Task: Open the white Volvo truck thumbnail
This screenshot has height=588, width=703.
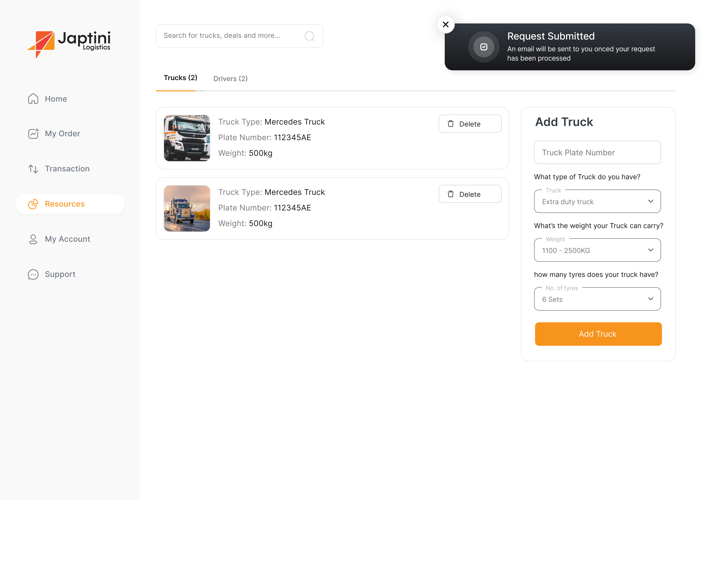Action: [x=187, y=138]
